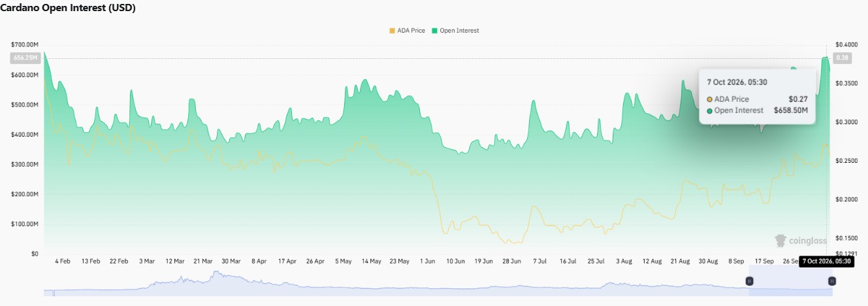Click the 10 Jun date label
The height and width of the screenshot is (306, 868).
456,261
